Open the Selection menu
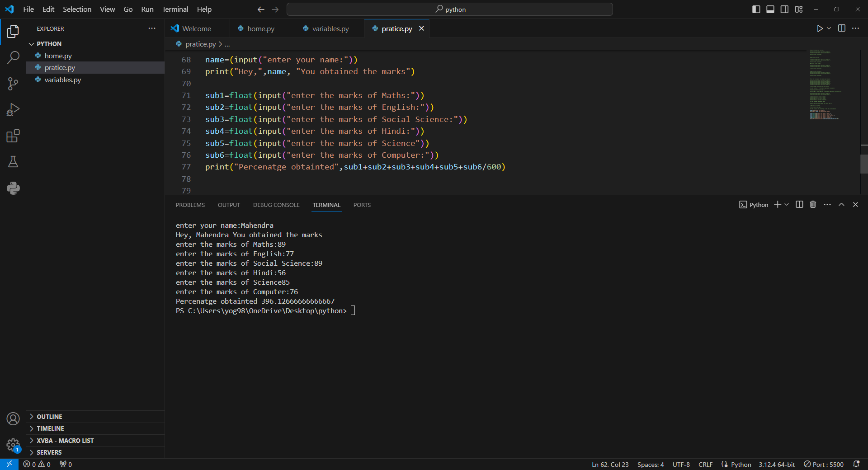The image size is (868, 470). [x=77, y=9]
